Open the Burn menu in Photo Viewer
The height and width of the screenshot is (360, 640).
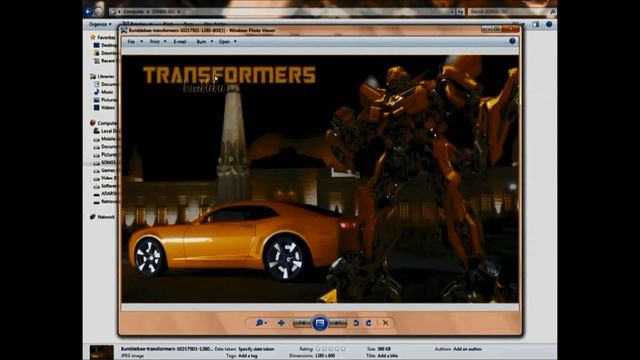click(201, 42)
